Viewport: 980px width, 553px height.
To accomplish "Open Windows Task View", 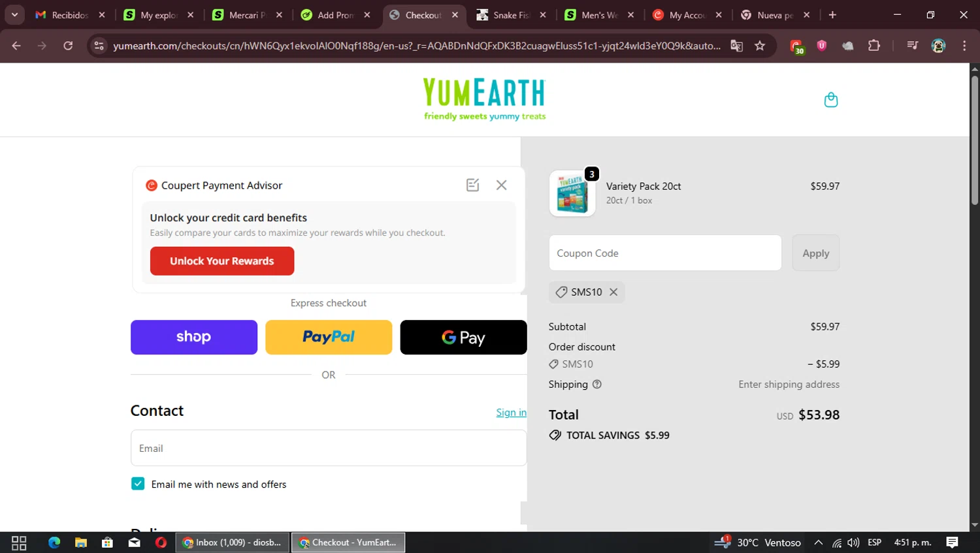I will (19, 543).
